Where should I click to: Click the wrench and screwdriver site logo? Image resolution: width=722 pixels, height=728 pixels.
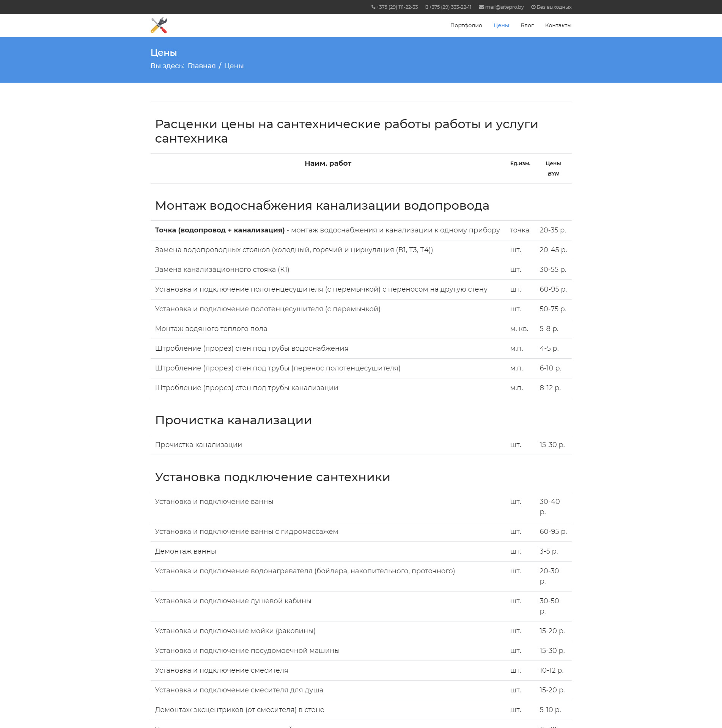(x=159, y=25)
